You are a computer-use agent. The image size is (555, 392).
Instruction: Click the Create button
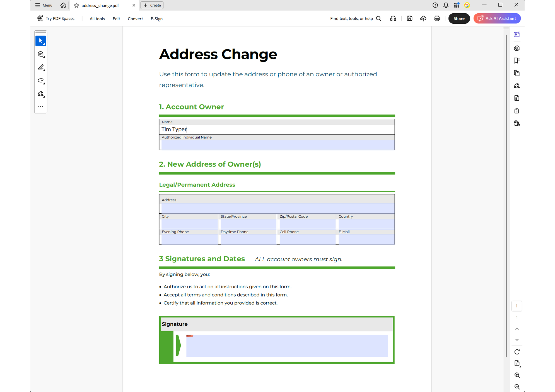pos(152,5)
